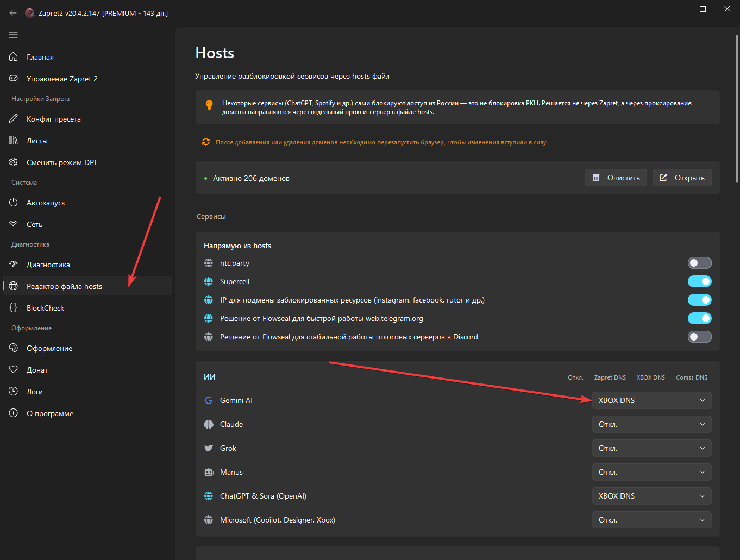Click the gear icon for Сменить режим DPI
The height and width of the screenshot is (560, 740).
[x=14, y=162]
